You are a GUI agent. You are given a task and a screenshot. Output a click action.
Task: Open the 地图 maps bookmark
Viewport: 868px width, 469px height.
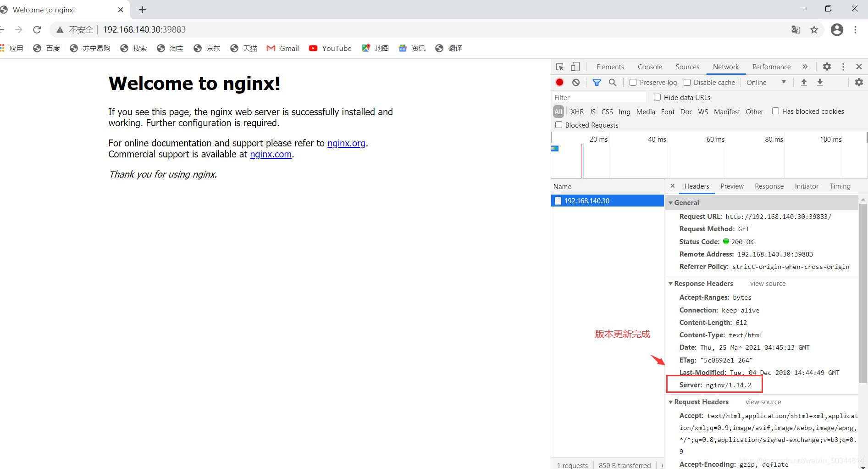click(375, 48)
